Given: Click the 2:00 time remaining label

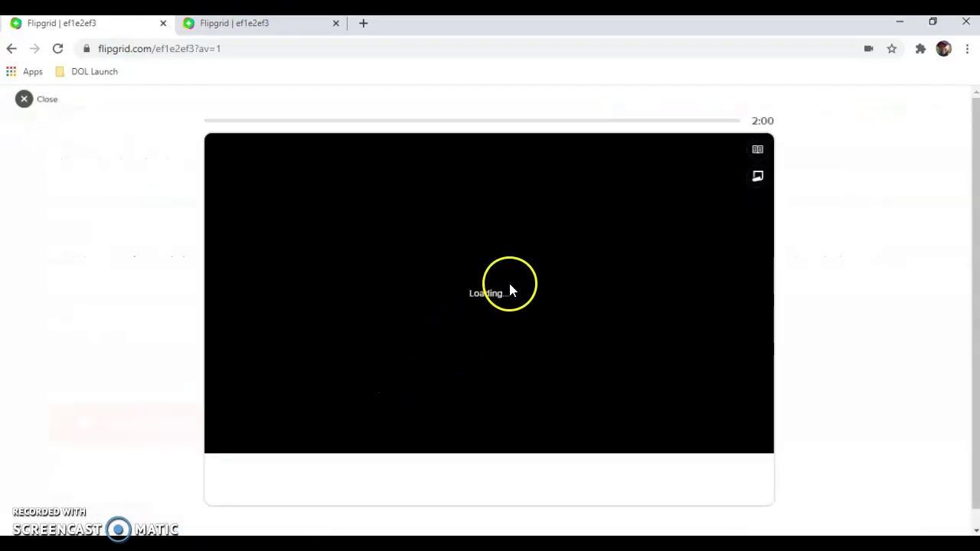Looking at the screenshot, I should [763, 121].
